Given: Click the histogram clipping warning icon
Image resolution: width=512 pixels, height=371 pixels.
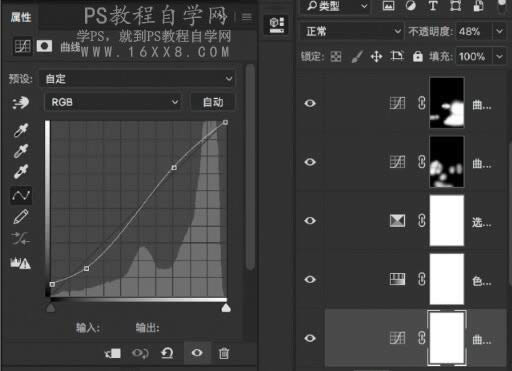Looking at the screenshot, I should 21,263.
